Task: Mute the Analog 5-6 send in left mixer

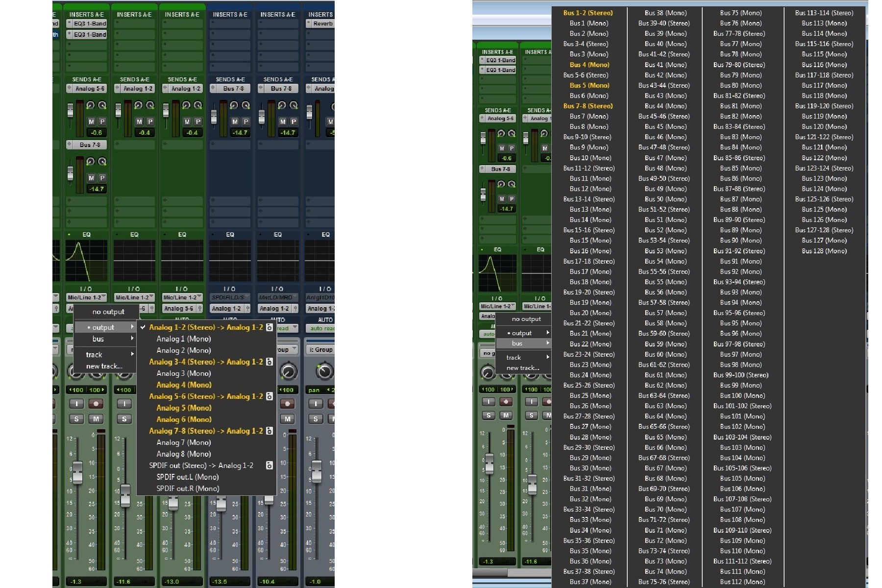Action: [x=91, y=122]
